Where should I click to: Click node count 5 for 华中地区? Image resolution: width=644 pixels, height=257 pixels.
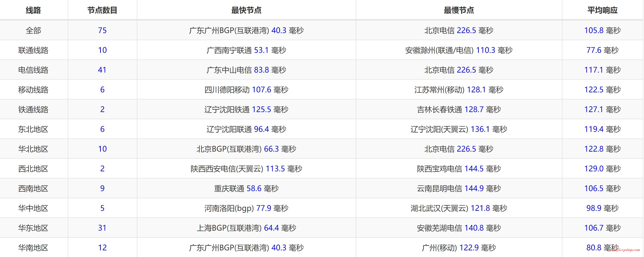(102, 208)
